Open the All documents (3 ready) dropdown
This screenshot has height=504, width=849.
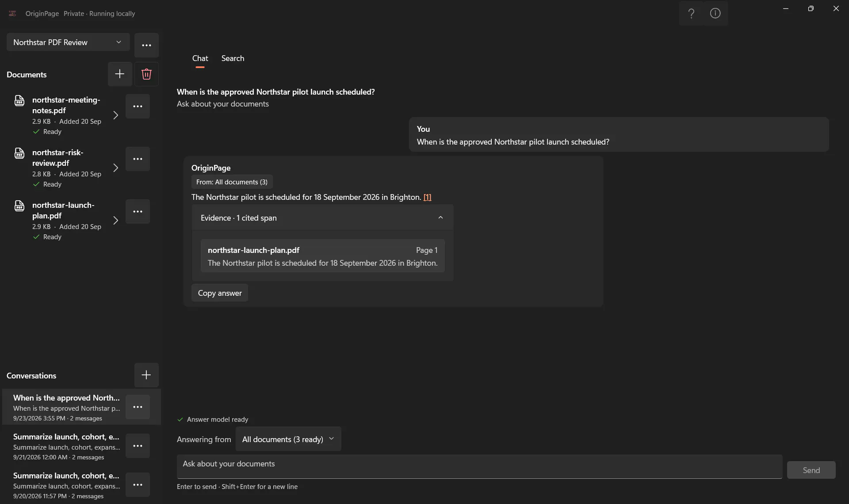288,439
